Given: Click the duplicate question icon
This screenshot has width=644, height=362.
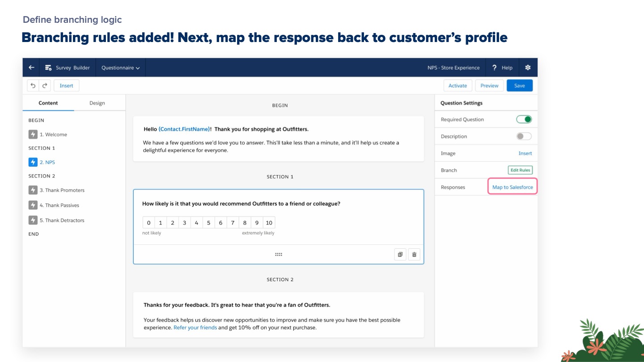Looking at the screenshot, I should click(x=400, y=254).
